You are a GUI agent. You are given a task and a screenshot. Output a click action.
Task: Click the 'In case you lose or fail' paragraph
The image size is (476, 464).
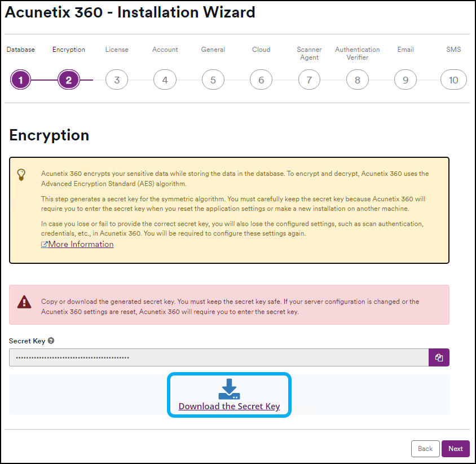tap(232, 228)
